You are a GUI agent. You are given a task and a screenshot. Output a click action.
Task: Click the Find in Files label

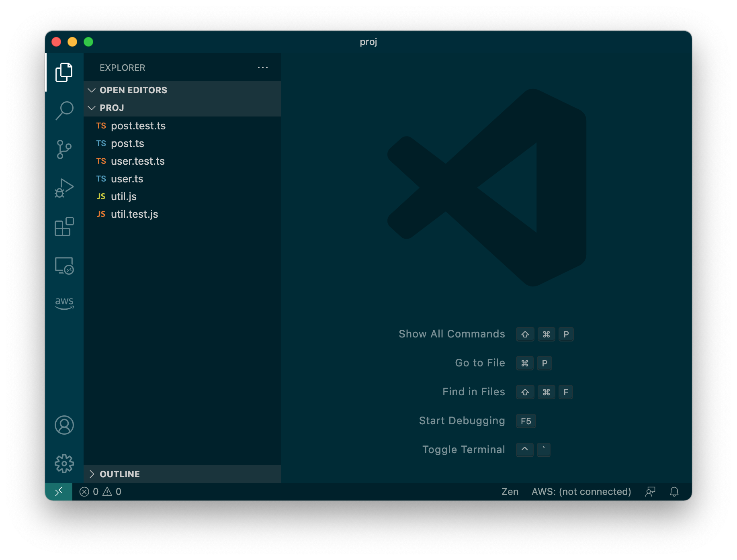click(474, 392)
